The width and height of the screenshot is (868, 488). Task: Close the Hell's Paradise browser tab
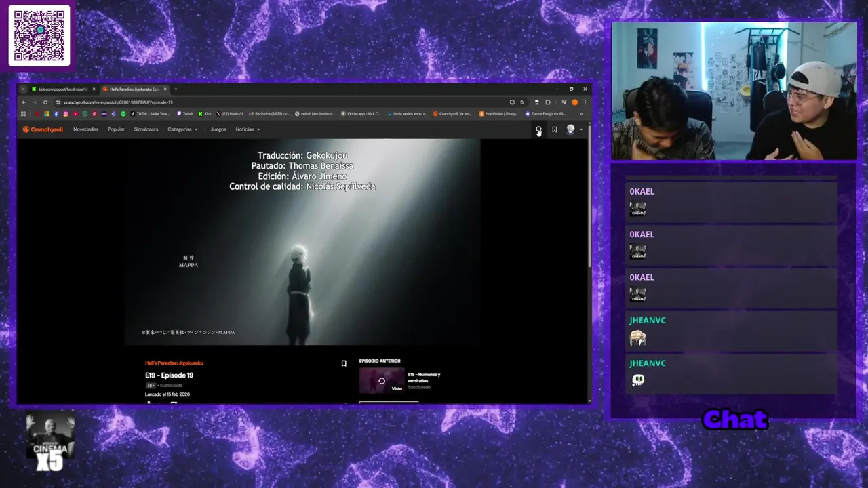[x=165, y=89]
